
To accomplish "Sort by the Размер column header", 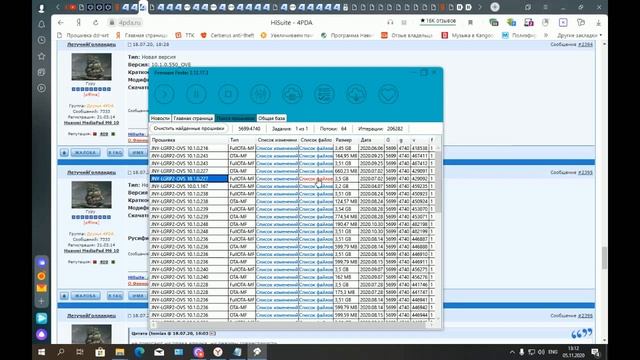I will point(346,140).
